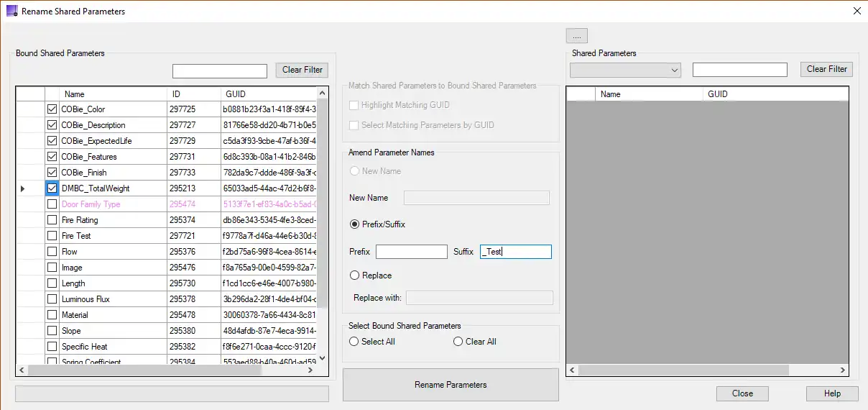Image resolution: width=868 pixels, height=410 pixels.
Task: Click Rename Parameters button
Action: [x=451, y=385]
